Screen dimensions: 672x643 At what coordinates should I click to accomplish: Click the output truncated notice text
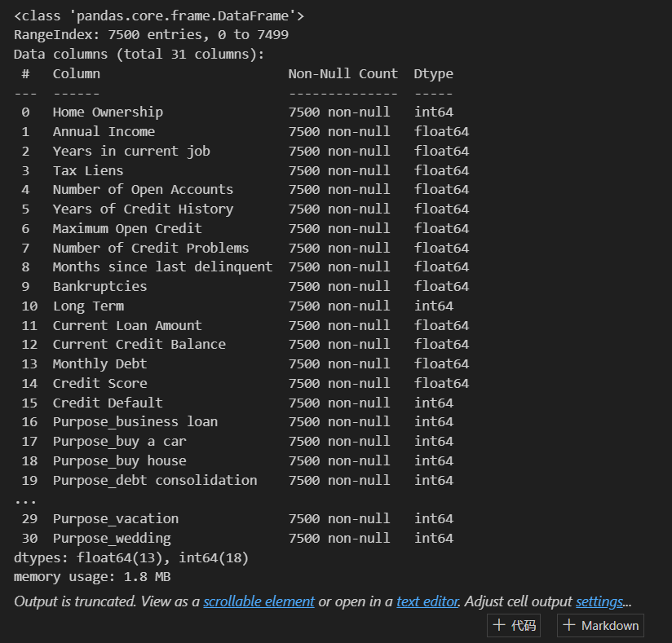coord(98,601)
